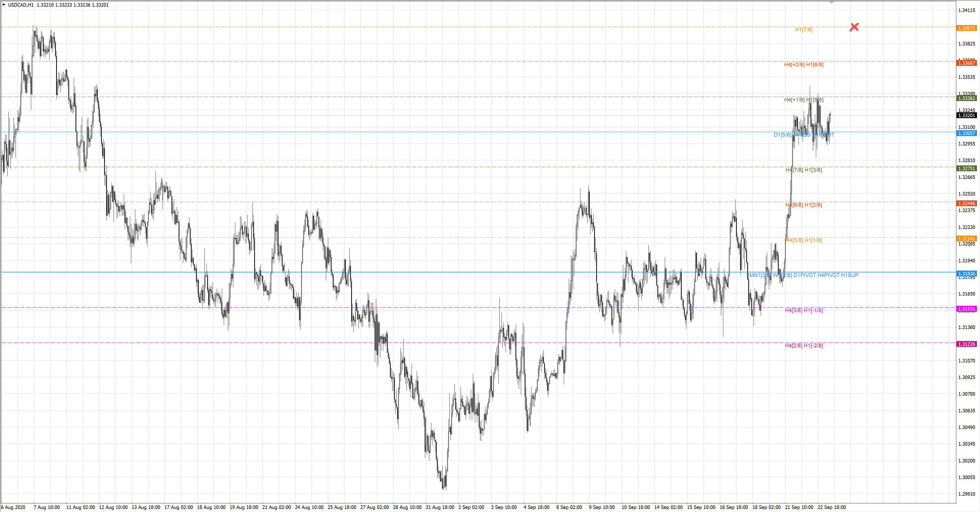Select the H4[+2/8] H1[6/8] level label

[x=803, y=65]
